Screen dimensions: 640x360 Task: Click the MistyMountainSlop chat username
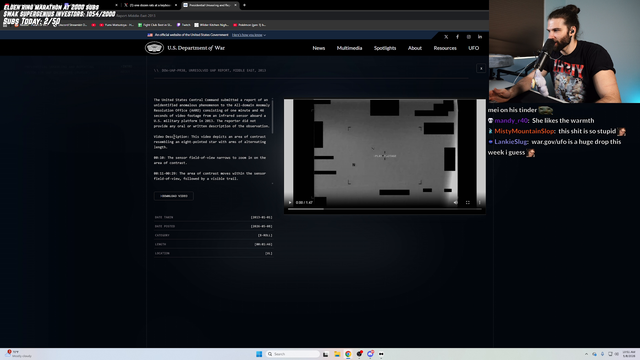(524, 131)
